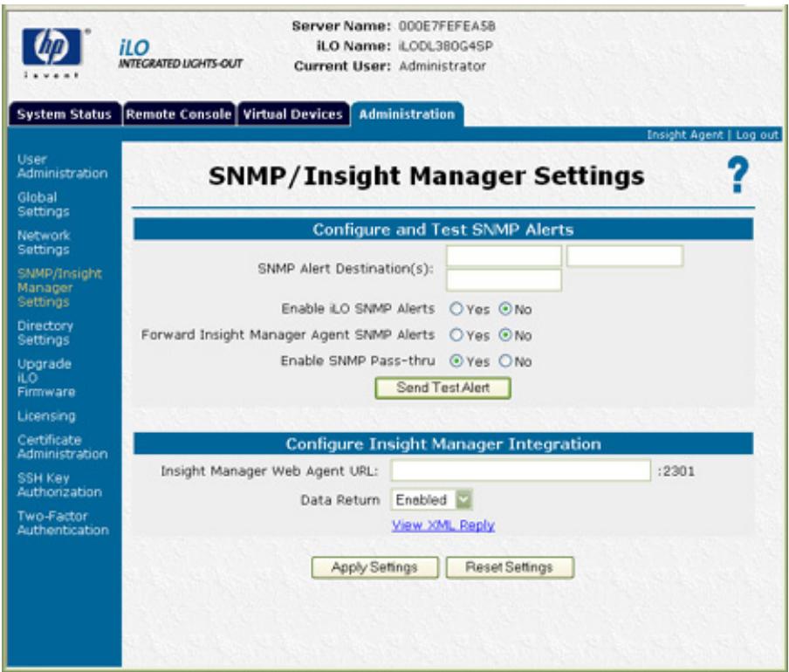This screenshot has height=672, width=789.
Task: Select SNMP/Insight Manager Settings sidebar item
Action: 59,287
